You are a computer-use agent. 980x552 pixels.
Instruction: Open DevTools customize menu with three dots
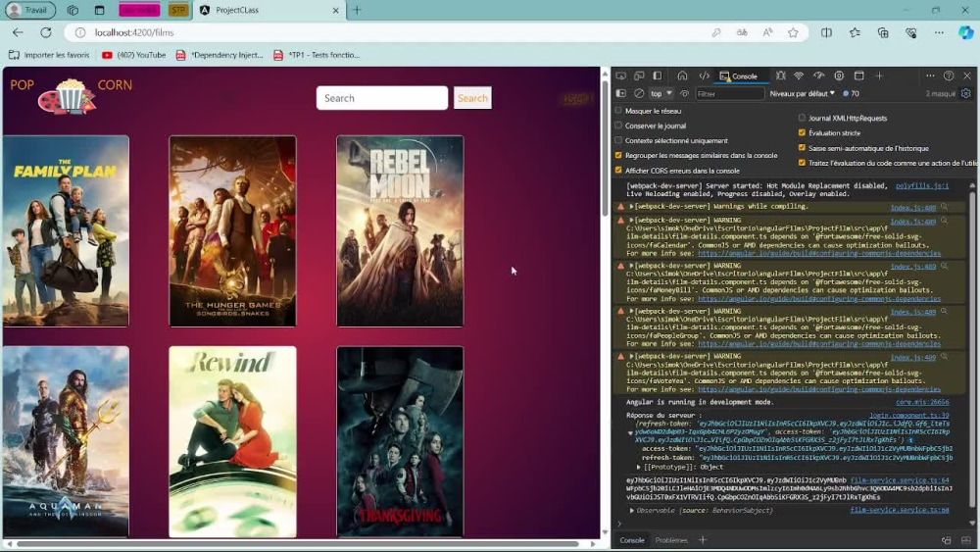[x=930, y=75]
